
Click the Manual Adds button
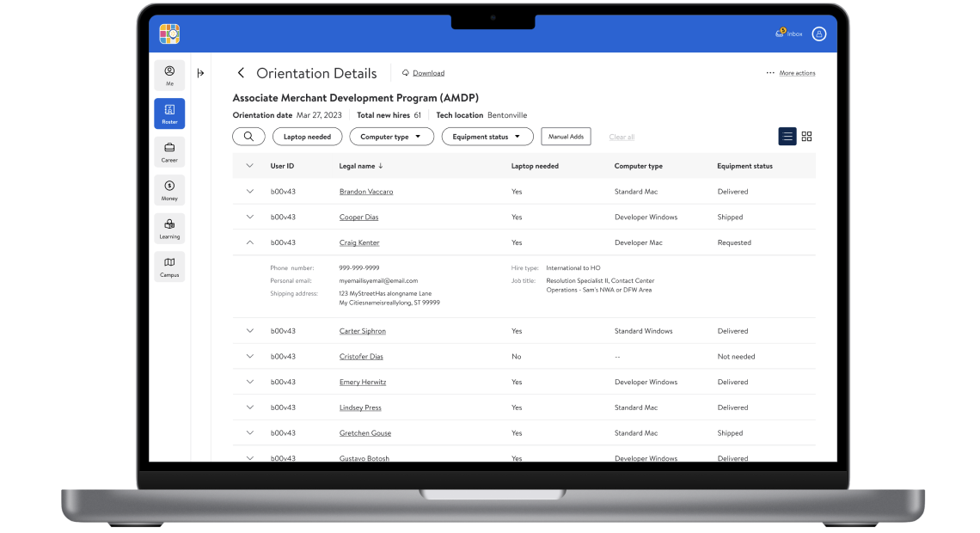point(566,136)
